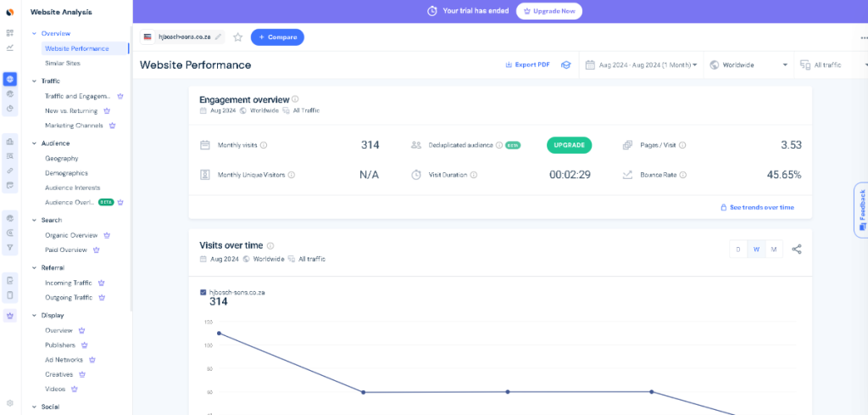Image resolution: width=868 pixels, height=415 pixels.
Task: Uncheck the hjbosch-sons.co.za chart checkbox
Action: coord(203,292)
